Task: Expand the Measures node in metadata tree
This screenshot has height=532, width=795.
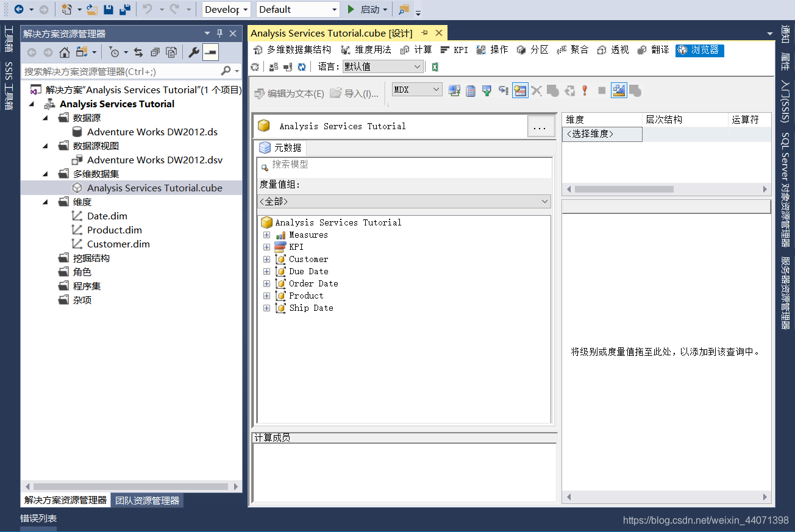Action: [x=266, y=235]
